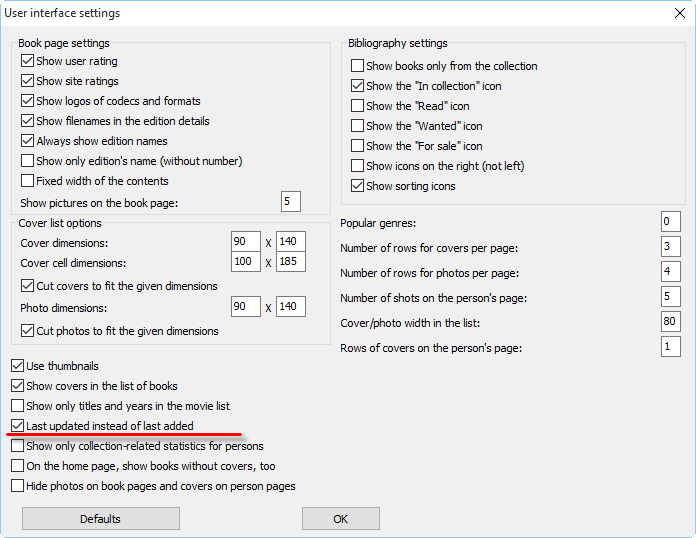This screenshot has height=538, width=696.
Task: Uncheck Show user rating
Action: point(28,61)
